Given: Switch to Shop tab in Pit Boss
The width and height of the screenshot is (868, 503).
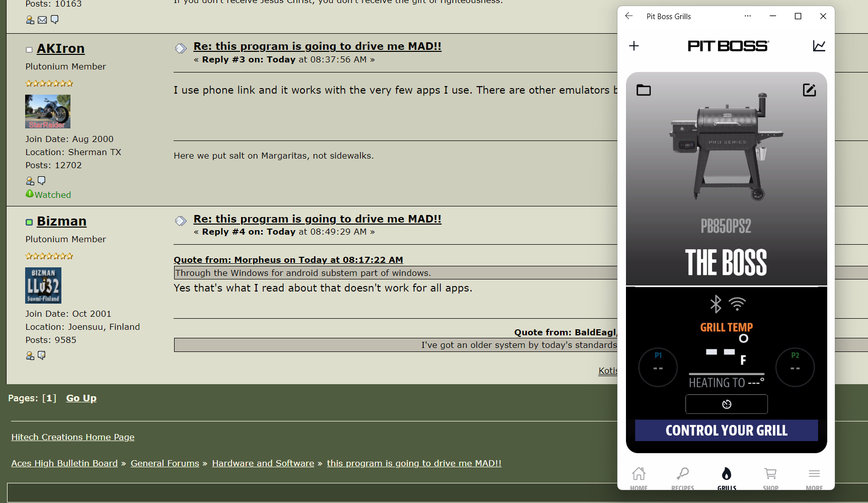Looking at the screenshot, I should 770,478.
